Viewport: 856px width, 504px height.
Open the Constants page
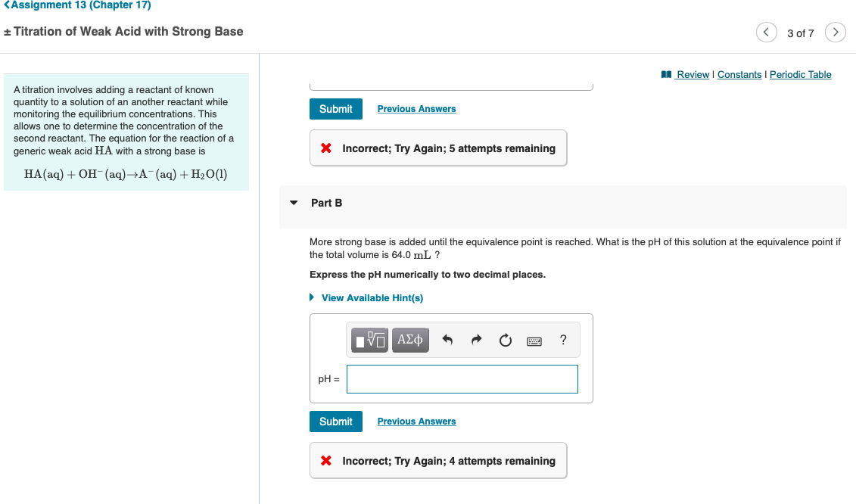[x=739, y=74]
